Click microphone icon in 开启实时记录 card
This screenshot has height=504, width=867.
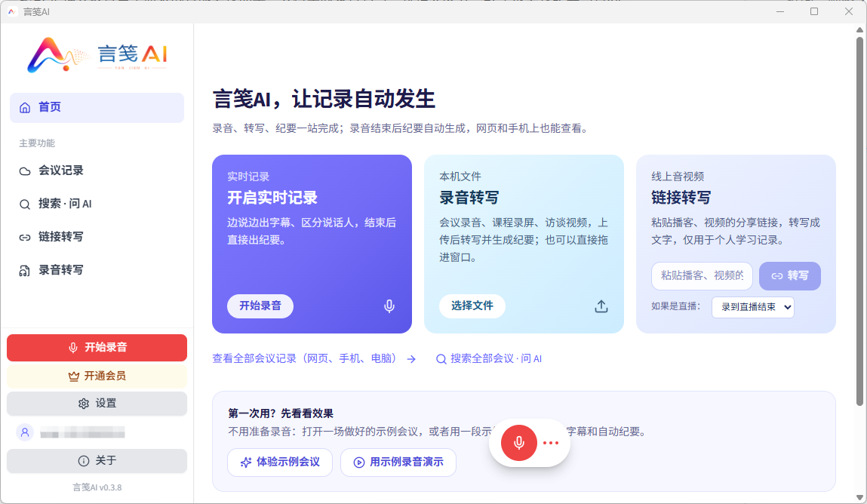coord(389,306)
